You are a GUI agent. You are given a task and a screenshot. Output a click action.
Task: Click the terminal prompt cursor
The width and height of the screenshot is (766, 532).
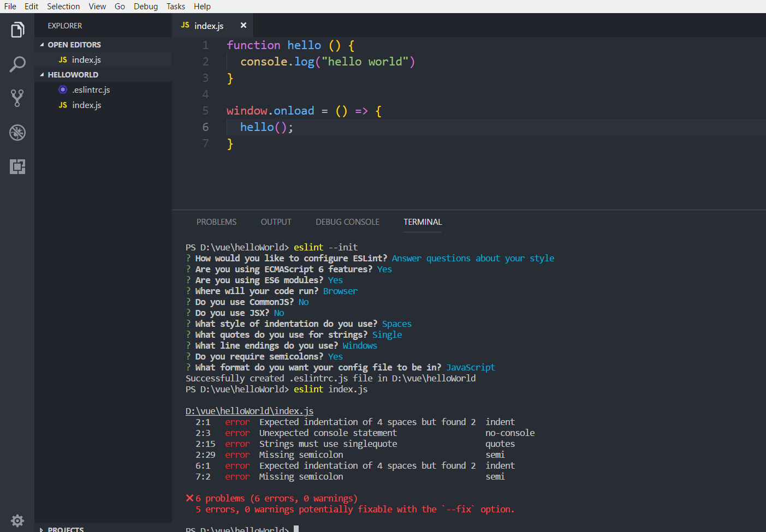(x=296, y=529)
